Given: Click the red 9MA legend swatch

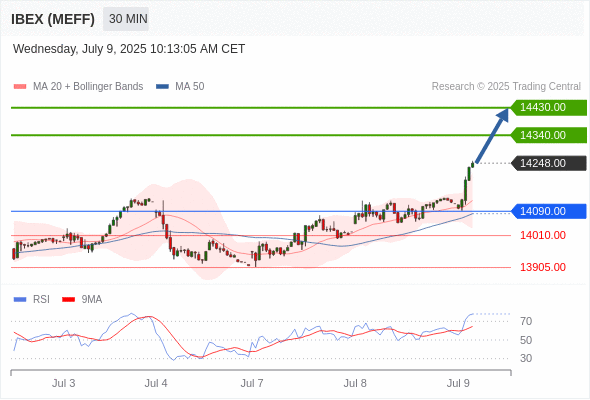Looking at the screenshot, I should [x=68, y=300].
